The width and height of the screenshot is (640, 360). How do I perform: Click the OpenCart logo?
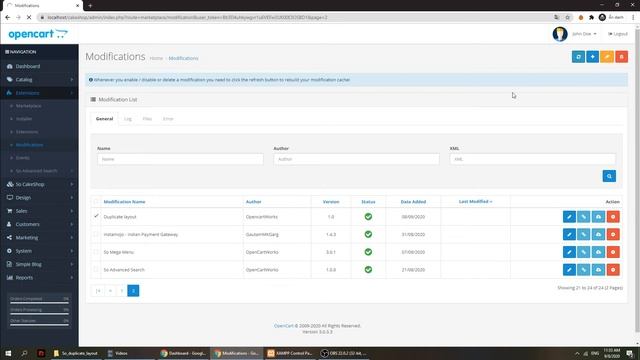(x=38, y=34)
